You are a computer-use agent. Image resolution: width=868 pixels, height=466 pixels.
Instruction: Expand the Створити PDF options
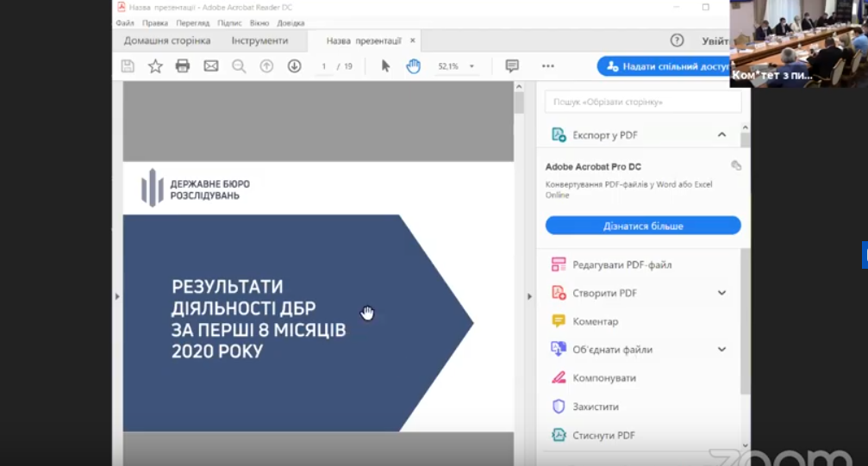point(721,293)
